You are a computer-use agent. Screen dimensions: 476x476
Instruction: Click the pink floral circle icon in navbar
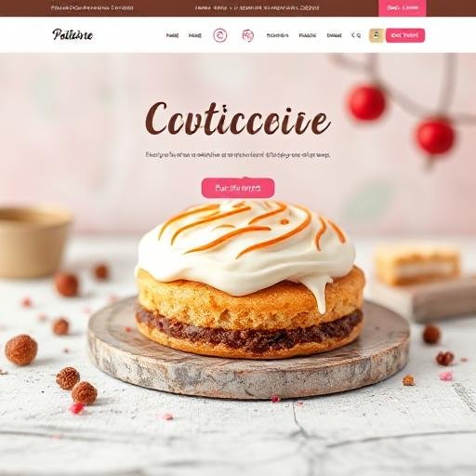click(x=247, y=35)
